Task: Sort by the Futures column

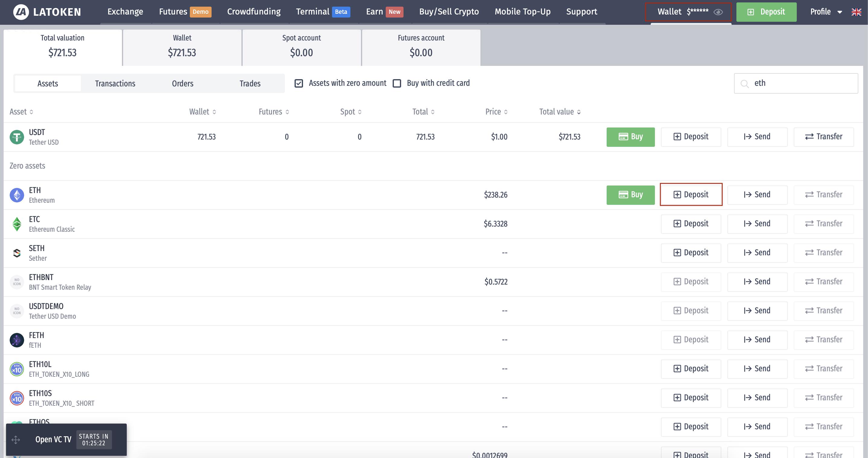Action: pyautogui.click(x=274, y=112)
